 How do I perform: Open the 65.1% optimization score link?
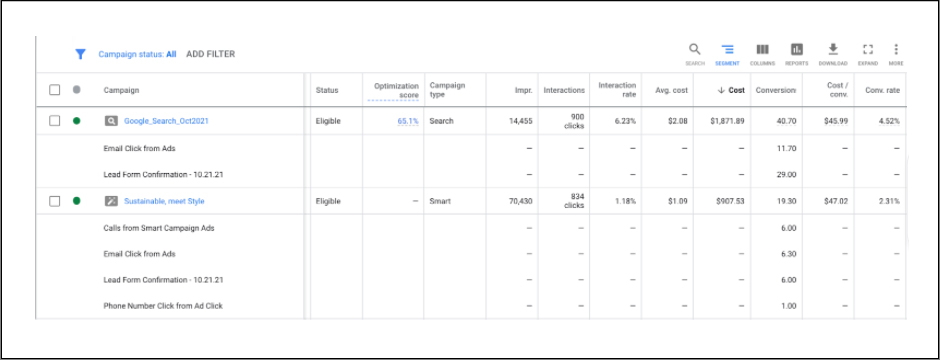(408, 121)
